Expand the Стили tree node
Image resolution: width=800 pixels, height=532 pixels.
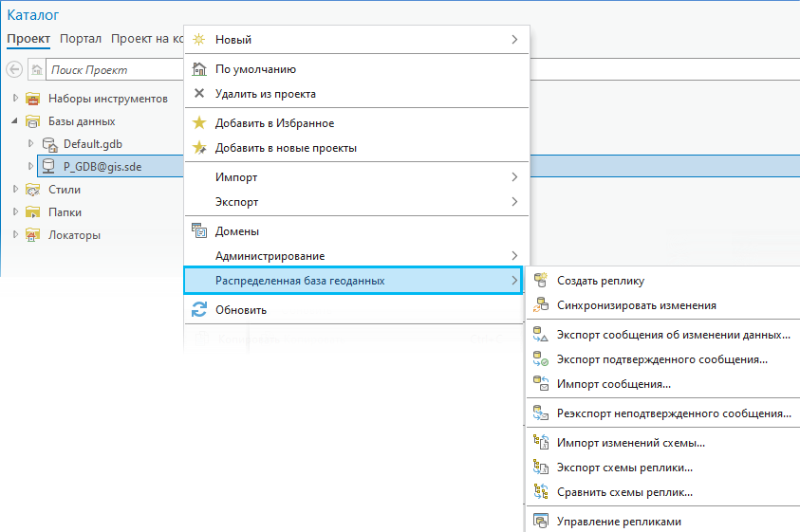point(15,190)
